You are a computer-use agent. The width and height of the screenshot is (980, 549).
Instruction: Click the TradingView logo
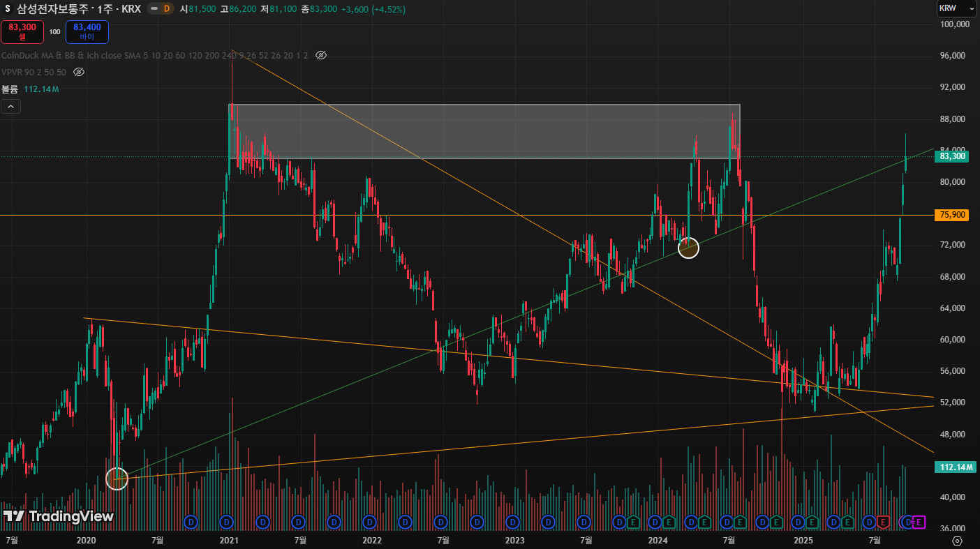click(x=58, y=516)
